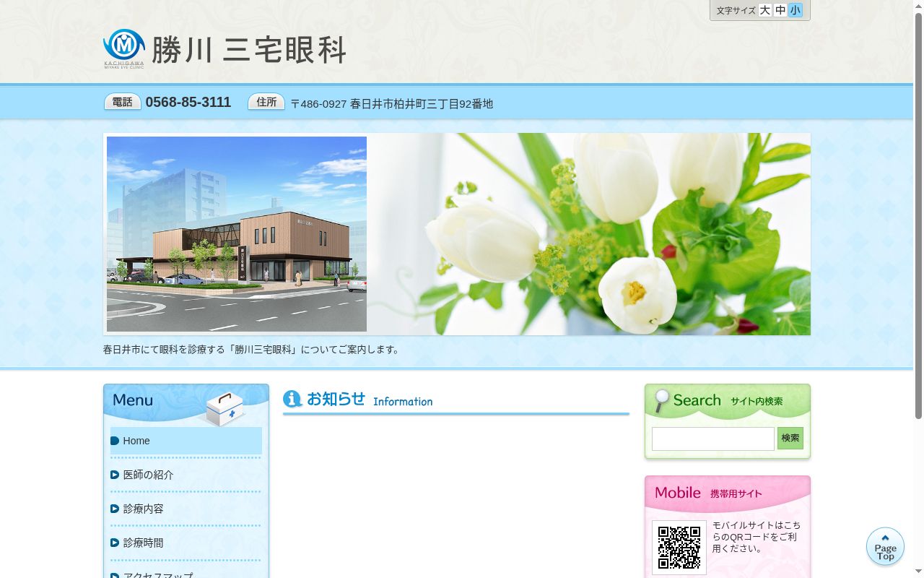
Task: Click the 検索 search button
Action: (790, 439)
